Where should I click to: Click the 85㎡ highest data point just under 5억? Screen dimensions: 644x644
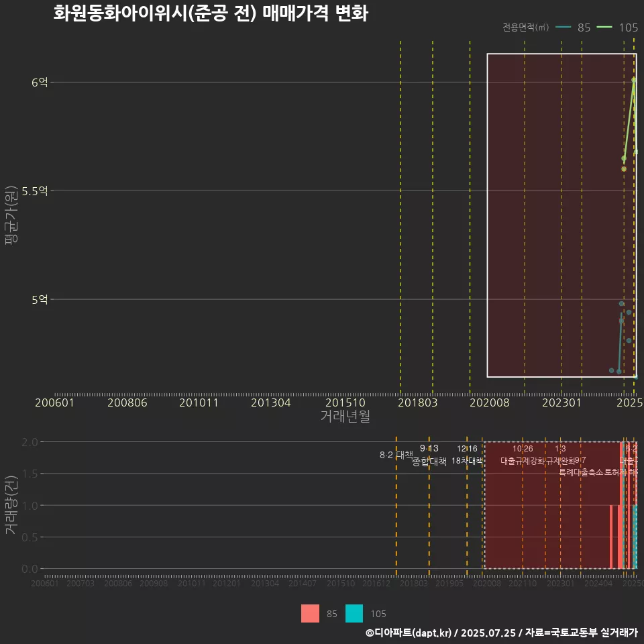[621, 303]
